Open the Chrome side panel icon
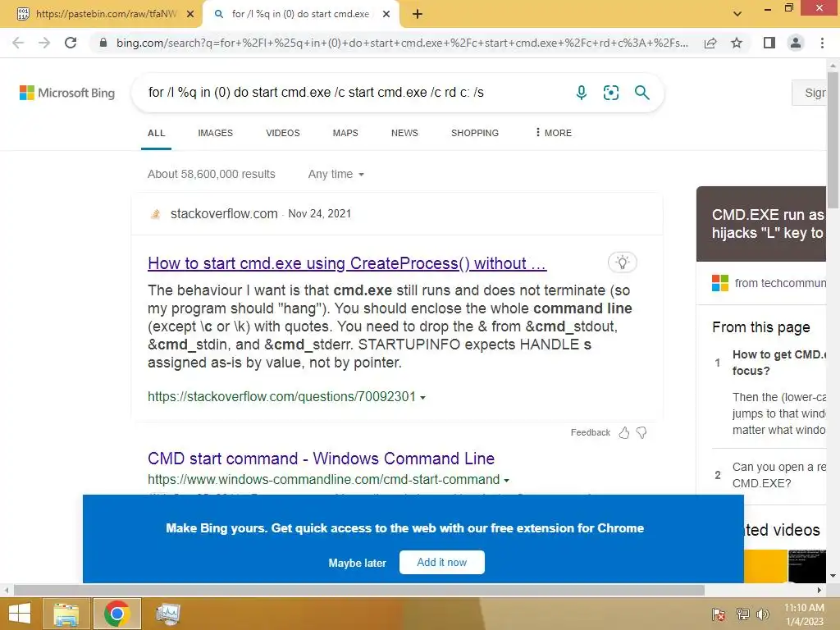This screenshot has width=840, height=630. coord(769,43)
